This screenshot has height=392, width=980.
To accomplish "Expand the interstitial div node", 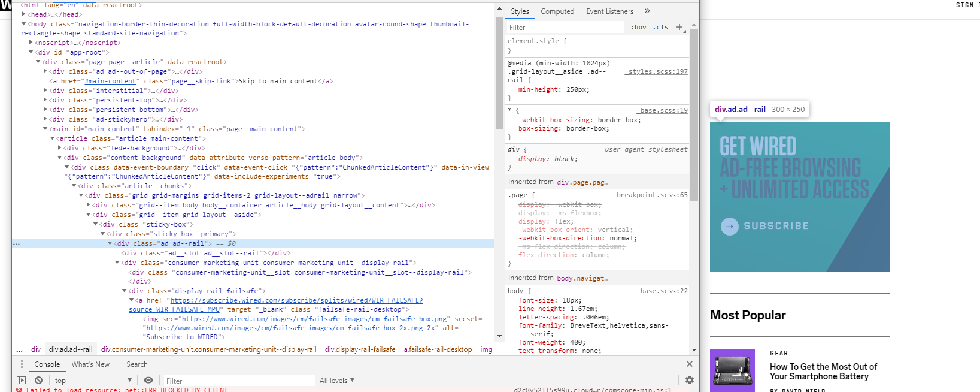I will click(45, 91).
